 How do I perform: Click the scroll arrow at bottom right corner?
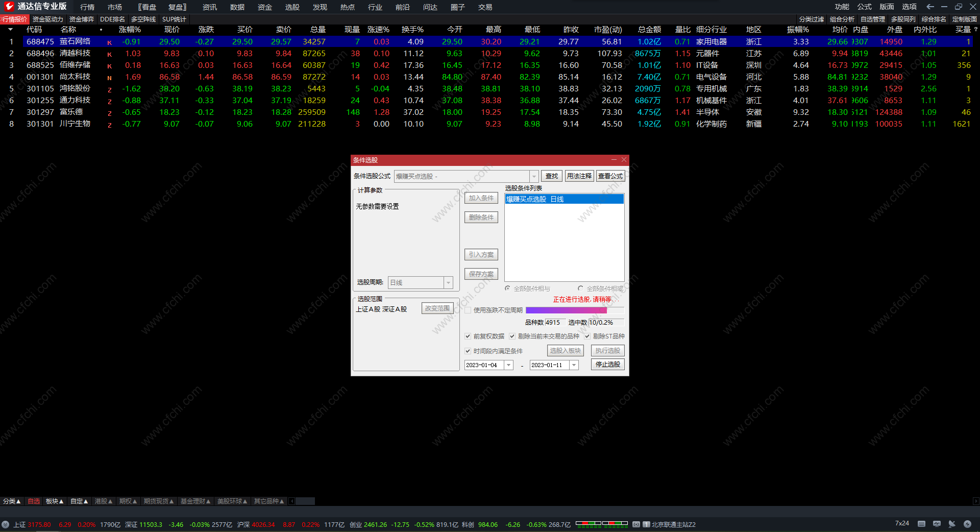976,501
